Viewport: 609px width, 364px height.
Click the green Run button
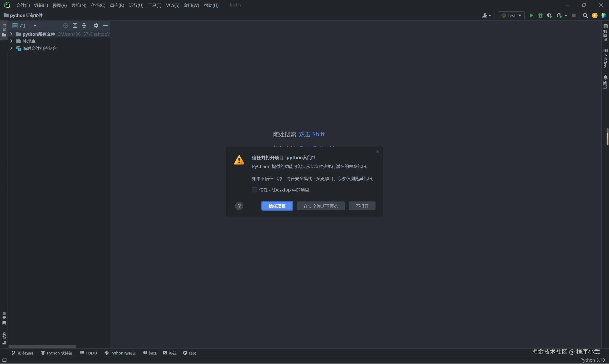(531, 15)
